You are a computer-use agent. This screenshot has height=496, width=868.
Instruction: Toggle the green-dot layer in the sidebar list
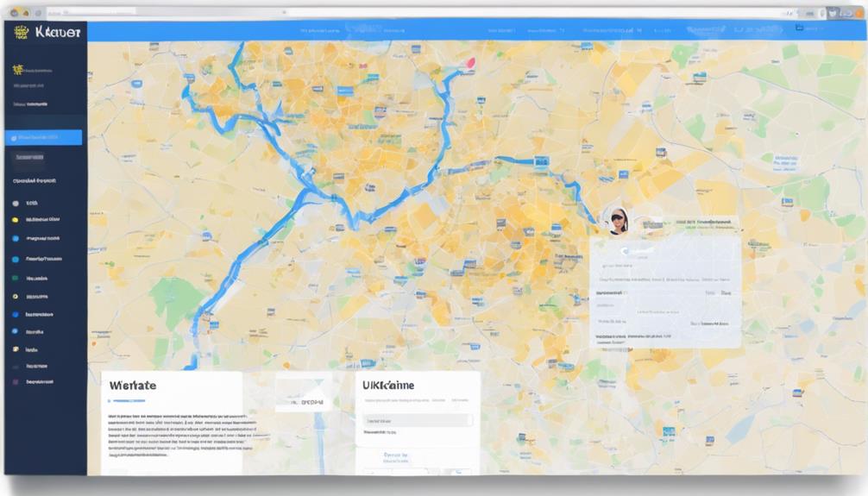point(16,279)
